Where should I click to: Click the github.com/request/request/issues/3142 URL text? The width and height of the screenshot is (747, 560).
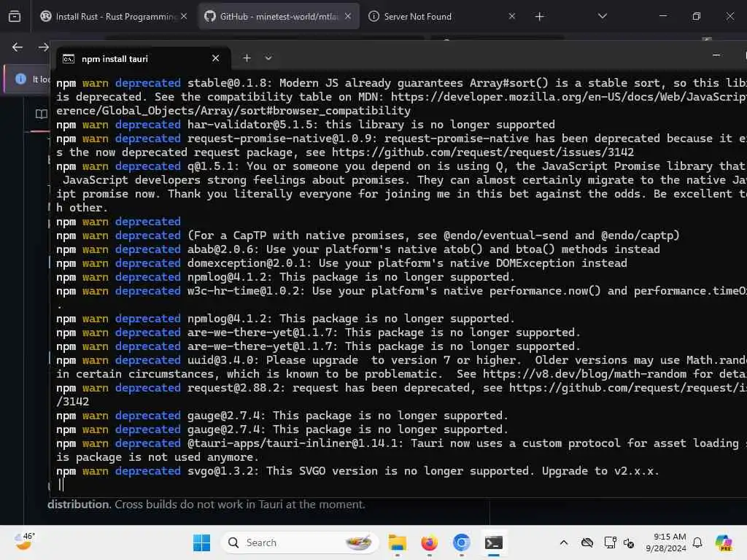pyautogui.click(x=483, y=152)
